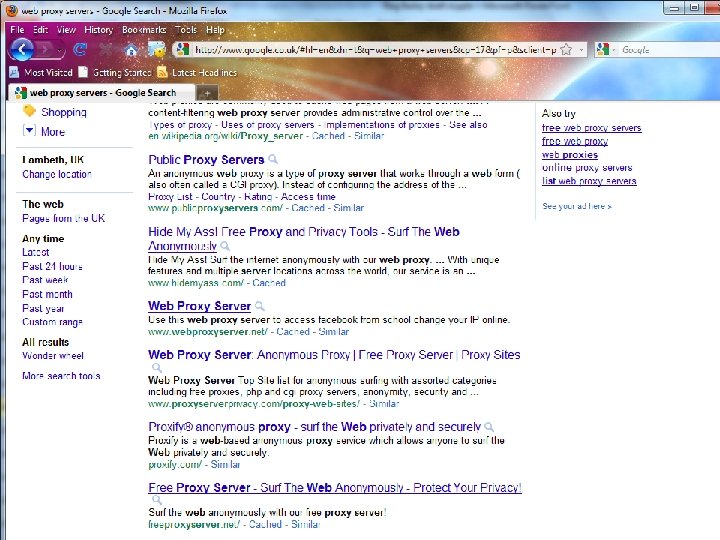Preview Proxify result with magnifier icon
The width and height of the screenshot is (720, 540).
coord(489,427)
